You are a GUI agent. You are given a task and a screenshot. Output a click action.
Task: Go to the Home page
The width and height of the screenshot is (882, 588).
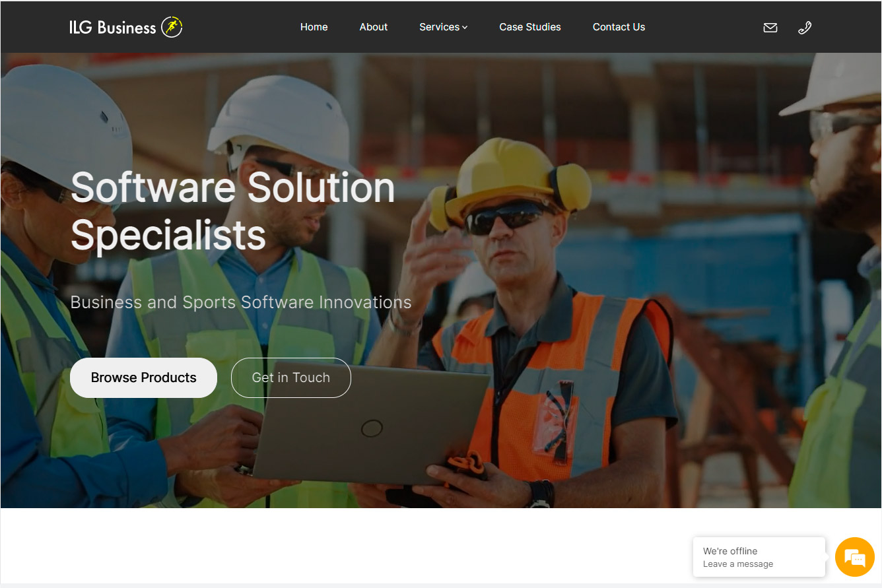314,27
